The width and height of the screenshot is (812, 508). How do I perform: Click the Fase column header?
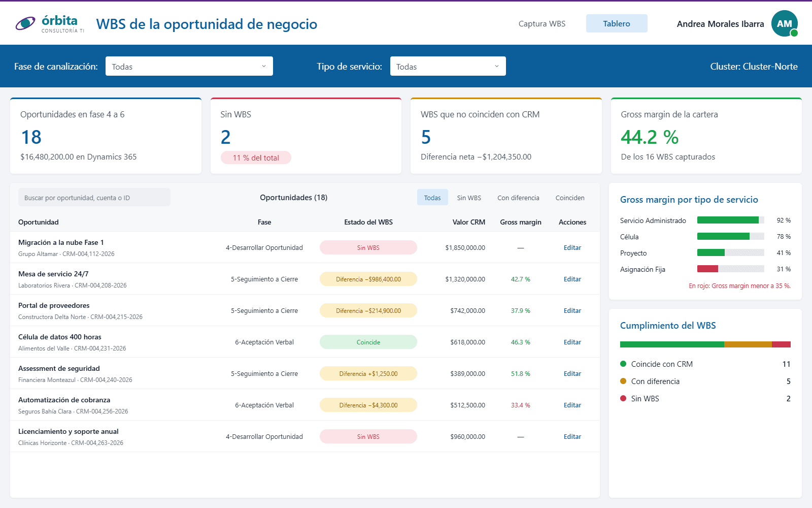pyautogui.click(x=264, y=222)
